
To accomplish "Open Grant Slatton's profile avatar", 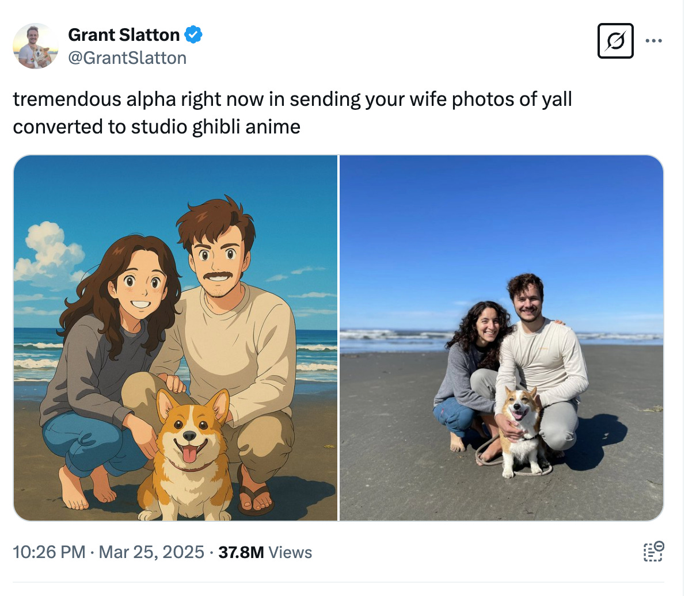I will [36, 46].
